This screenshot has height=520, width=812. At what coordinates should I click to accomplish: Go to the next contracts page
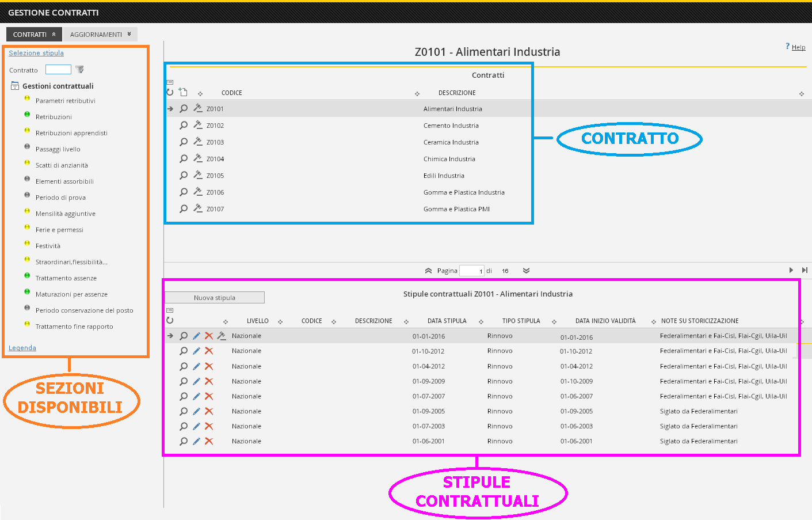791,270
